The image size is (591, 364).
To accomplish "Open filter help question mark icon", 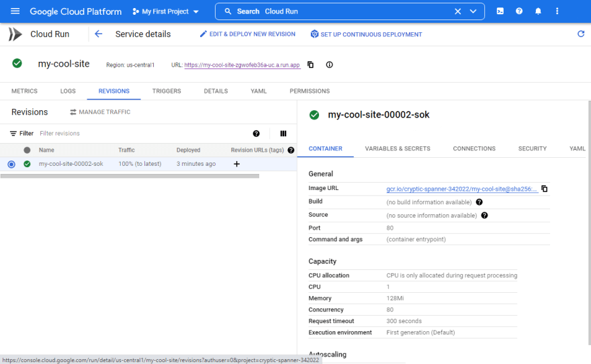I will tap(257, 134).
